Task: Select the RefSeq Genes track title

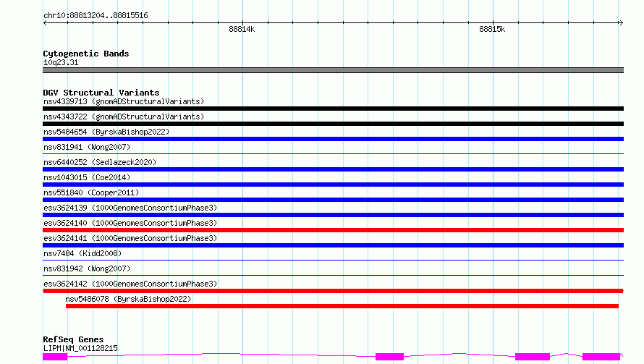Action: (x=73, y=339)
